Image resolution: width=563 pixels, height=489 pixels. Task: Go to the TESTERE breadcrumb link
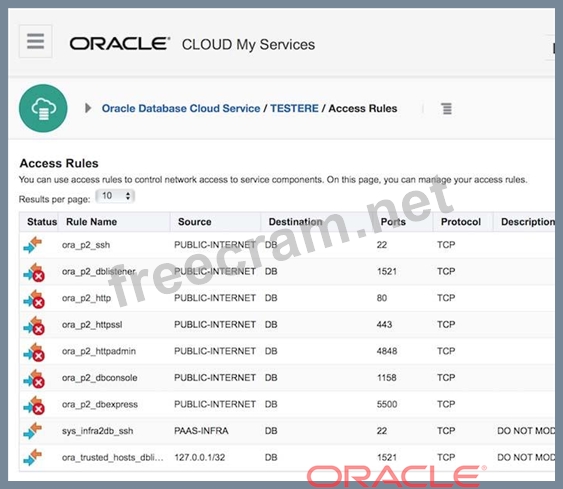294,108
